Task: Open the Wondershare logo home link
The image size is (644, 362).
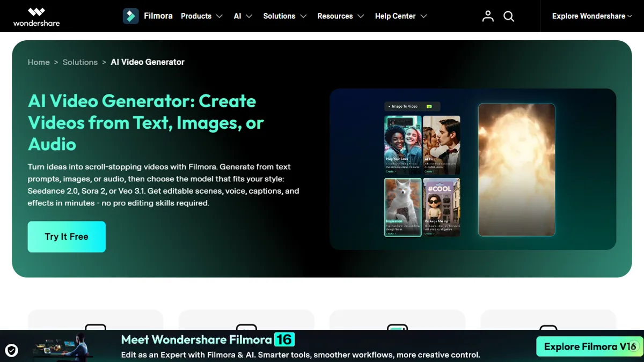Action: (x=36, y=16)
